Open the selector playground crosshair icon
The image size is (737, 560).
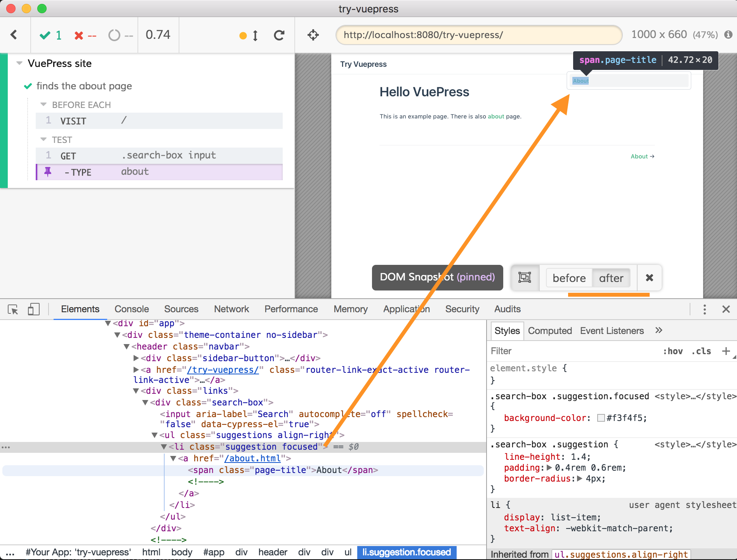tap(313, 35)
